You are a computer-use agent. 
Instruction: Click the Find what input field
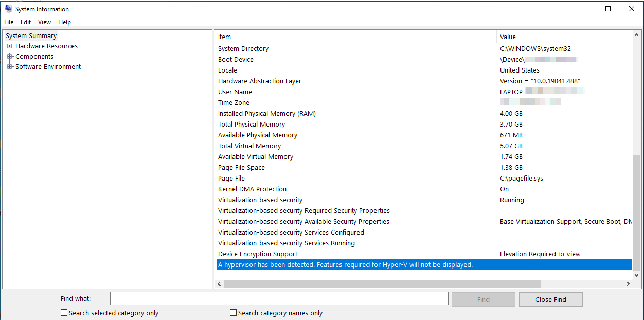click(x=279, y=299)
